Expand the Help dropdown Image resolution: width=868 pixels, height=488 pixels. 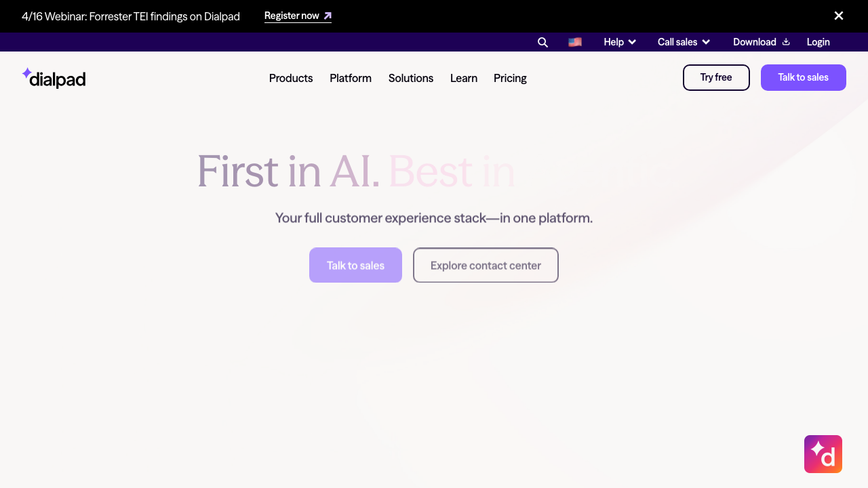[x=620, y=42]
